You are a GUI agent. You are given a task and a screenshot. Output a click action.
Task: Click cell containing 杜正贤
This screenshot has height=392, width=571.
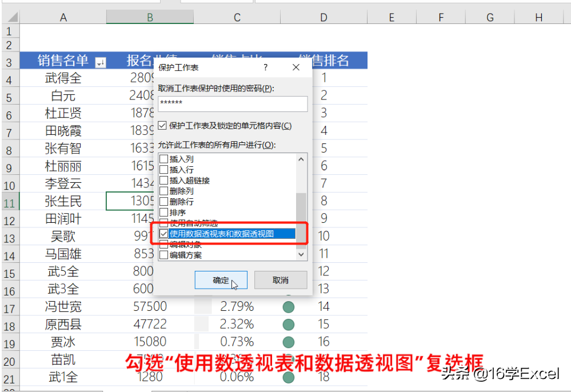tap(63, 113)
